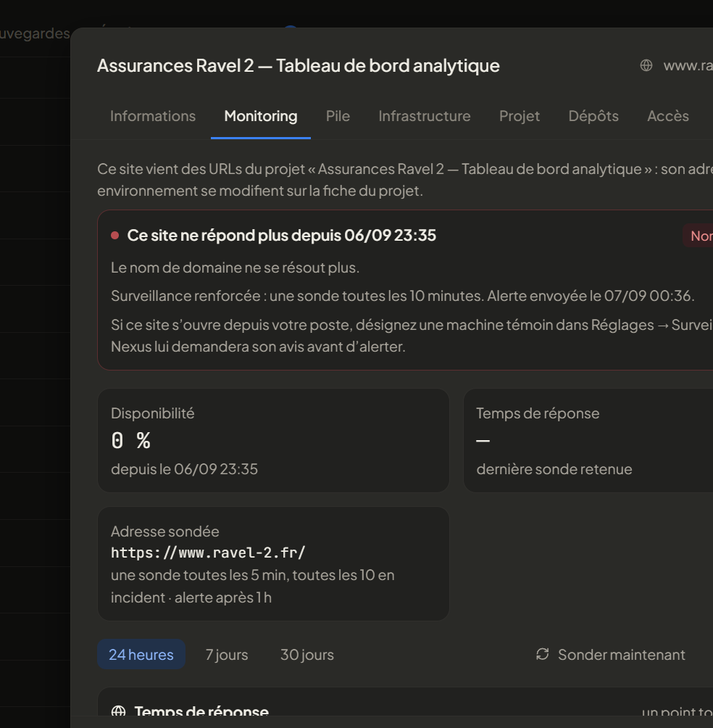Click the globe icon beside Temps de réponse heading
The image size is (713, 728).
click(118, 711)
